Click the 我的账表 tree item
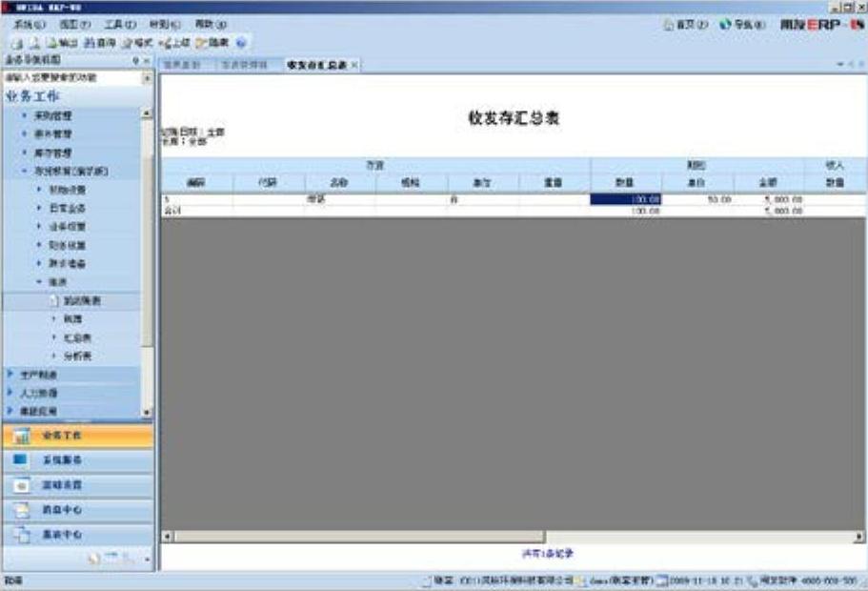The height and width of the screenshot is (591, 868). [x=88, y=301]
